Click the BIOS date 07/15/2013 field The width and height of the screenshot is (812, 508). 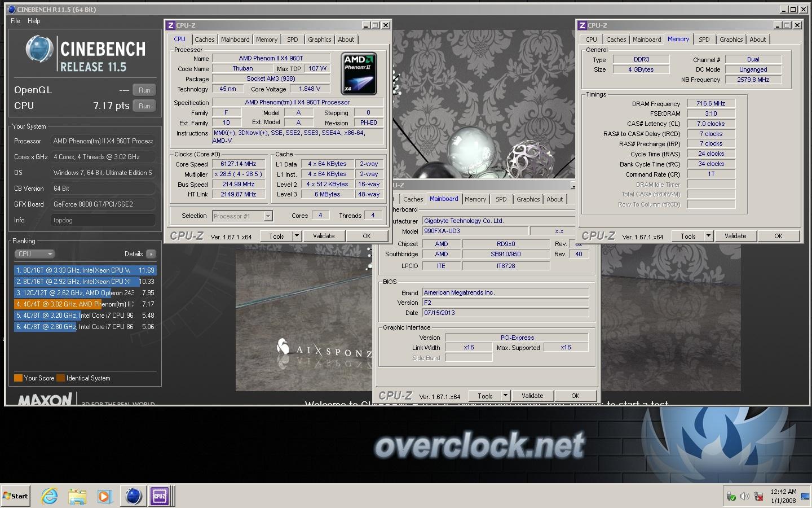(x=505, y=313)
